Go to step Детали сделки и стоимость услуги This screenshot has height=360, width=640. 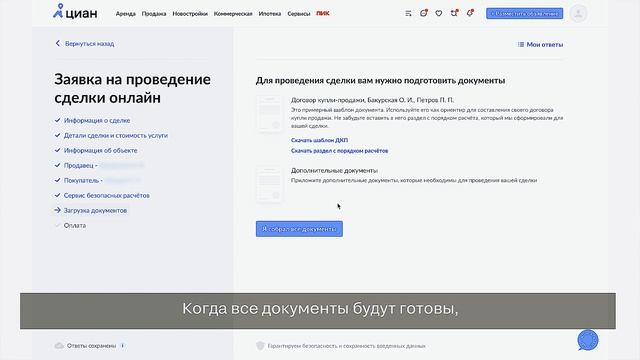coord(116,135)
